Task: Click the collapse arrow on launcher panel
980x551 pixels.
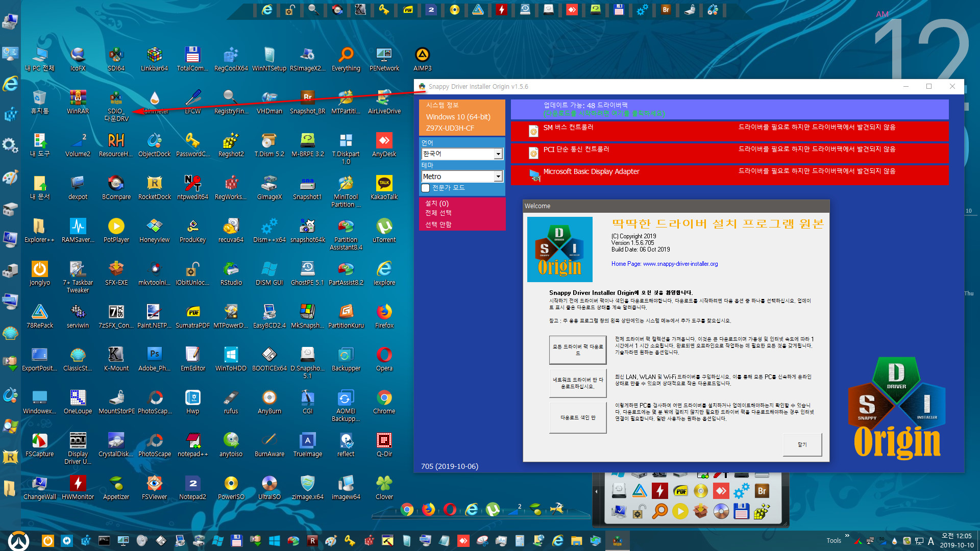Action: [596, 492]
